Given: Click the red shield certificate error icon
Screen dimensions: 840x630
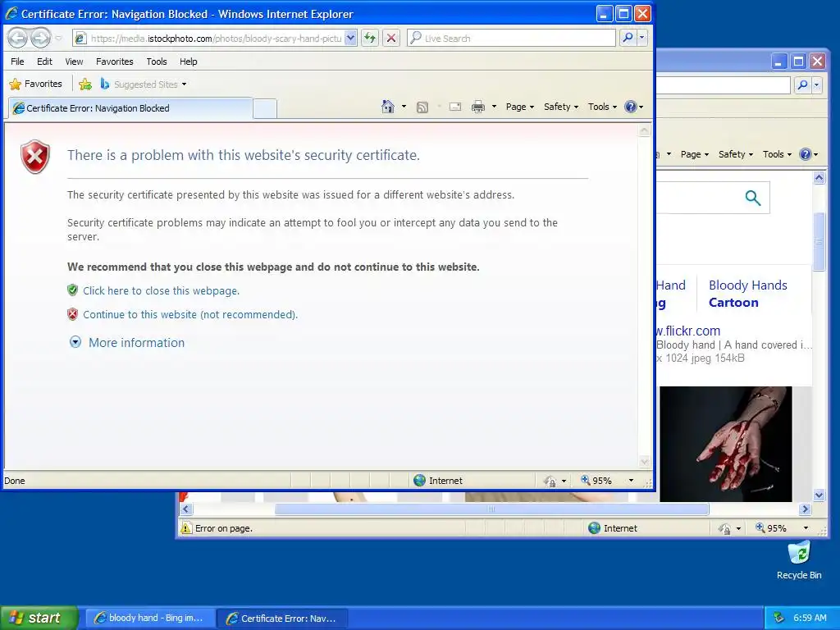Looking at the screenshot, I should [x=35, y=157].
